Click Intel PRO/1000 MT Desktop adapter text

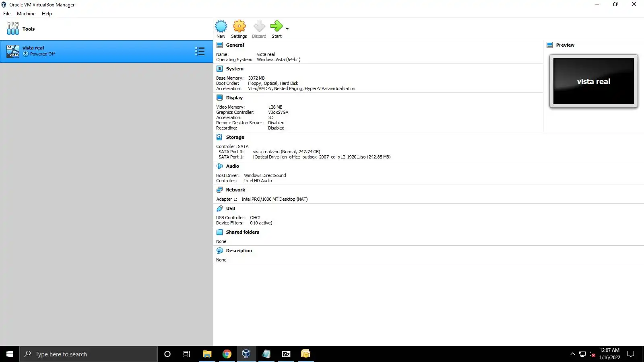[275, 199]
